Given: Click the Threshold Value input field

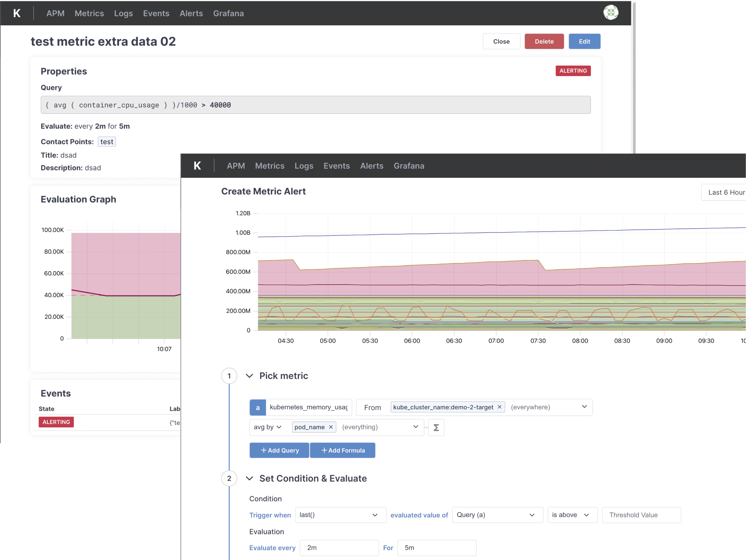Looking at the screenshot, I should (641, 515).
